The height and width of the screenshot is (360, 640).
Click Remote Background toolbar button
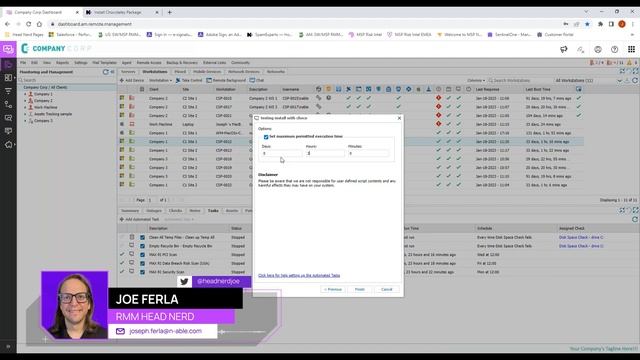(x=226, y=80)
